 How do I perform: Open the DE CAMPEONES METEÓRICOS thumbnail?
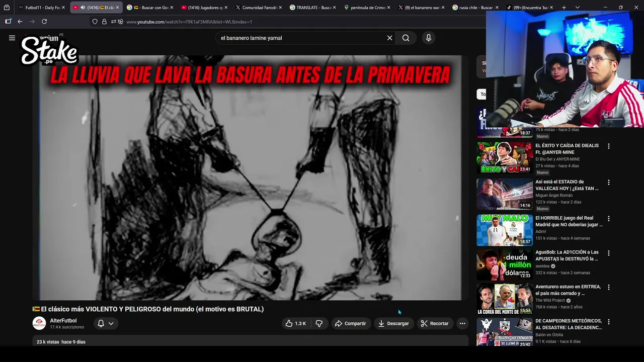pos(505,332)
